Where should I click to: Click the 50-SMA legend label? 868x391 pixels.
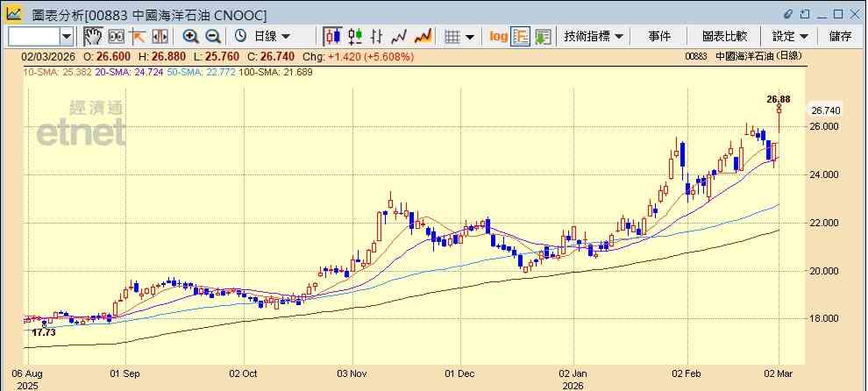[x=201, y=72]
